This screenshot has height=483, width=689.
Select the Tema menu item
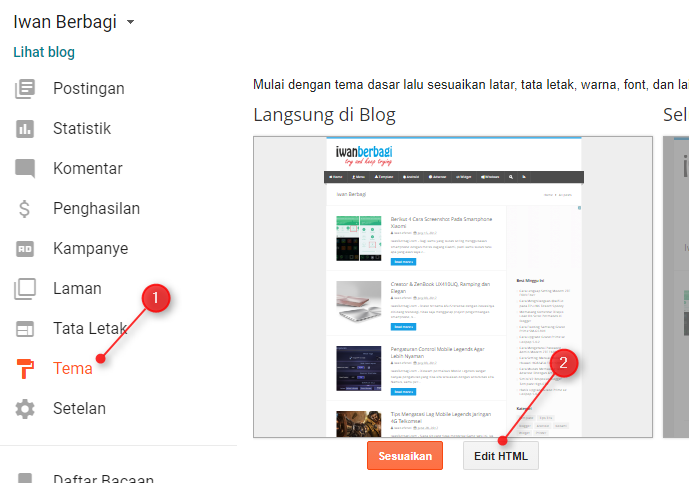[73, 368]
